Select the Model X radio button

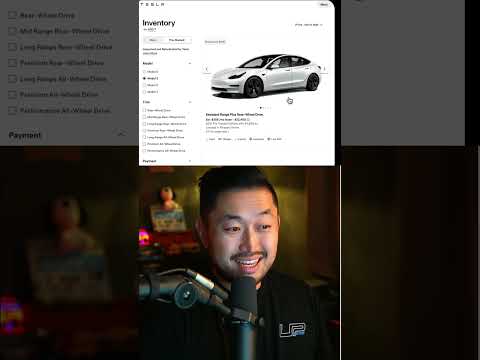144,85
